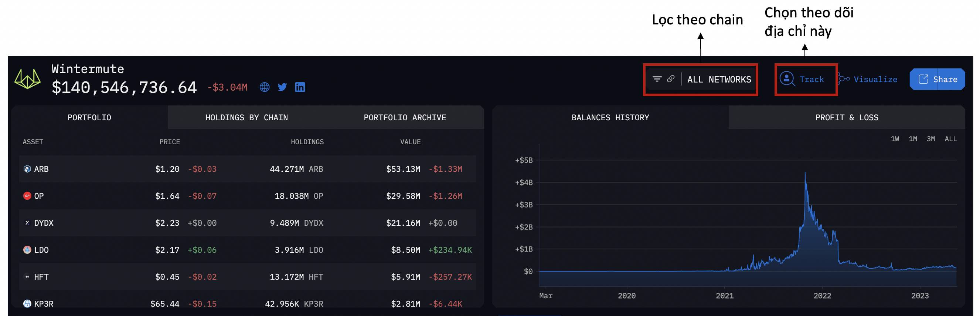Set chart range to 1M

coord(913,139)
